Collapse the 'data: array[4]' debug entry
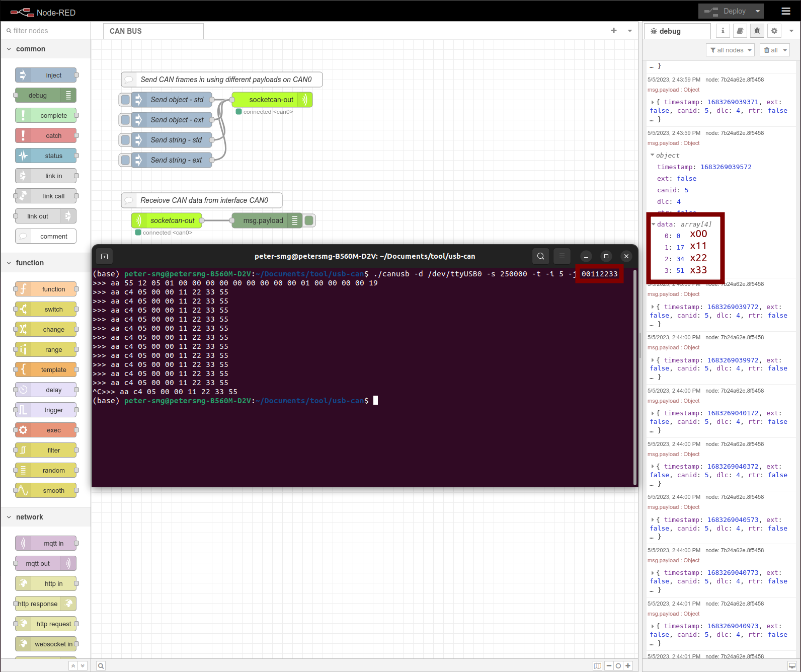Screen dimensions: 801x672 [654, 224]
